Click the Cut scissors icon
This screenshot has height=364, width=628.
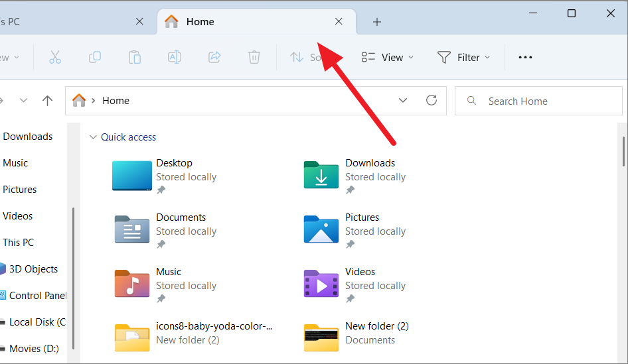click(55, 57)
